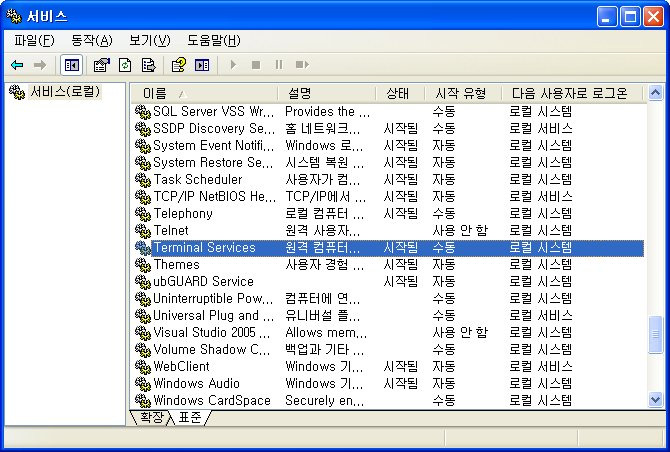Click the gear icon beside Telephony
670x452 pixels.
click(143, 214)
